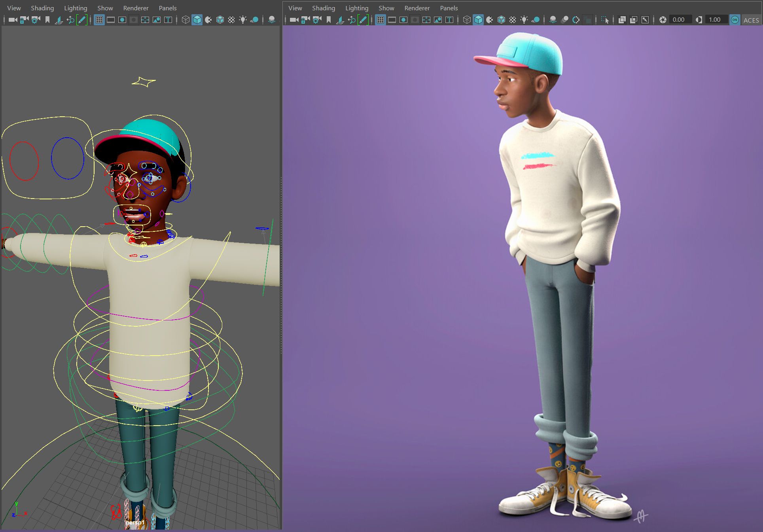Select yellow star control above character's head
Screen dimensions: 763x532
pyautogui.click(x=144, y=82)
